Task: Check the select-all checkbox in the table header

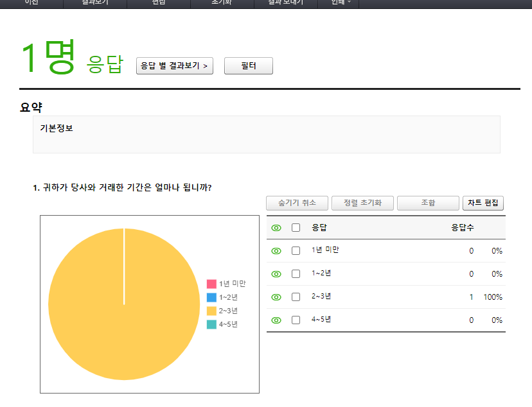Action: [296, 228]
